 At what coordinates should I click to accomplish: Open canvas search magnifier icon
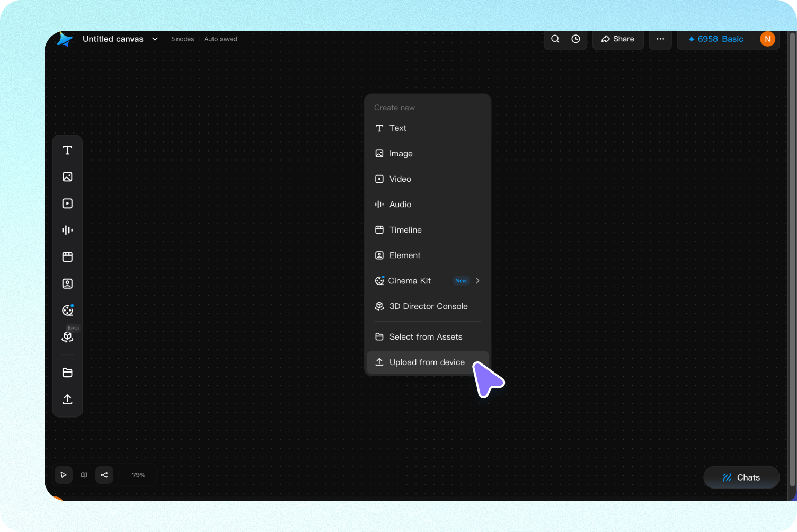[x=555, y=39]
